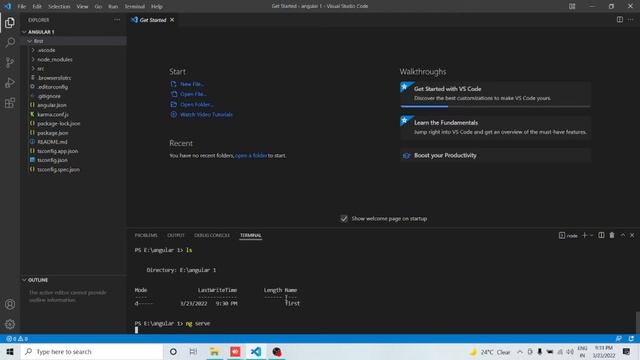Open the View menu
The image size is (640, 360).
click(82, 7)
